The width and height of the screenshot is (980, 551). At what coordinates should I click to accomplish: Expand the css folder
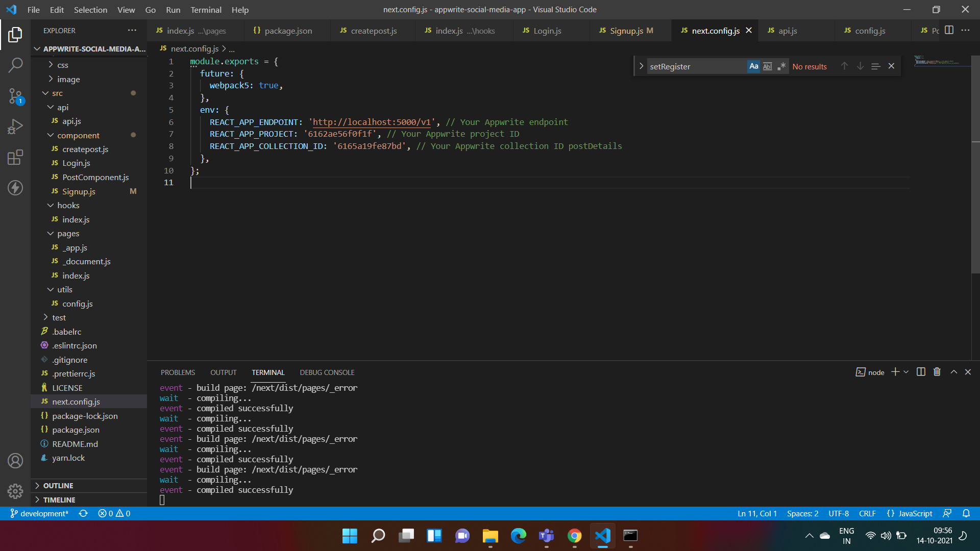[89, 65]
